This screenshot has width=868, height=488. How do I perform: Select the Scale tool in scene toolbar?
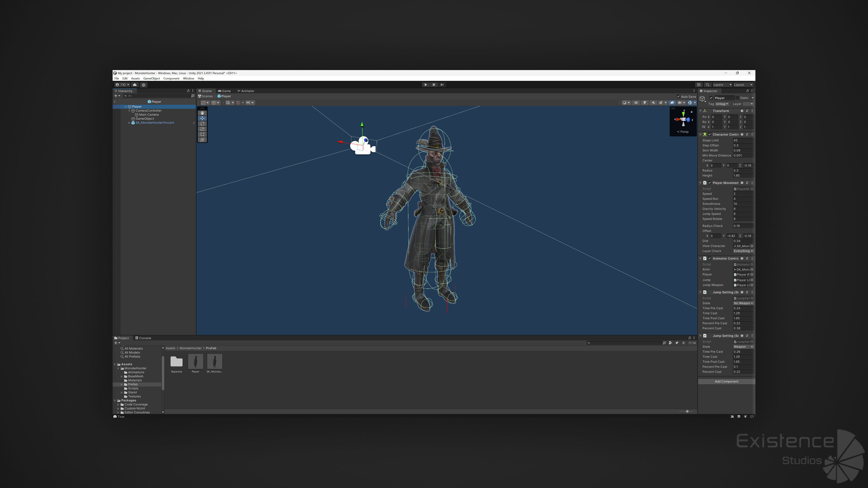click(x=202, y=129)
